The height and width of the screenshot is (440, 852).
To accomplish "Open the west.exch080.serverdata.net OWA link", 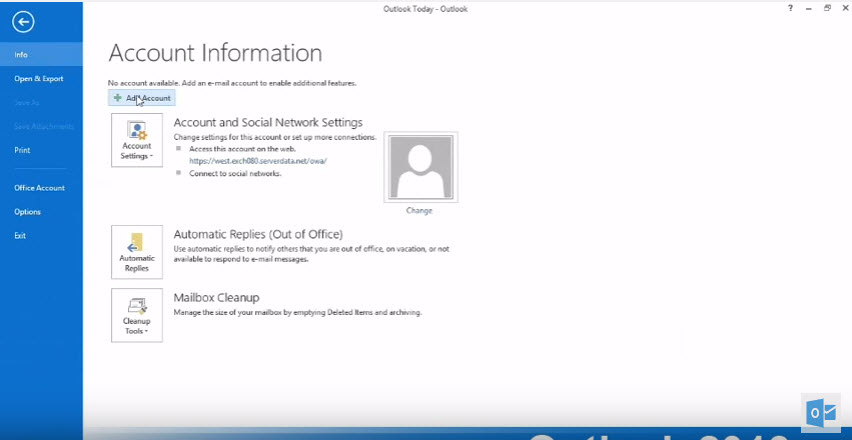I will (258, 161).
